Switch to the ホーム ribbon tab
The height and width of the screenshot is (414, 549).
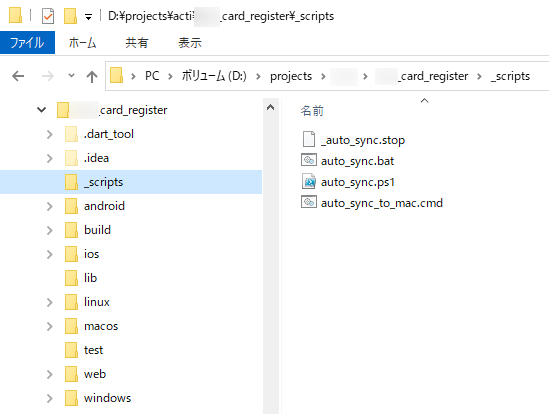tap(83, 43)
